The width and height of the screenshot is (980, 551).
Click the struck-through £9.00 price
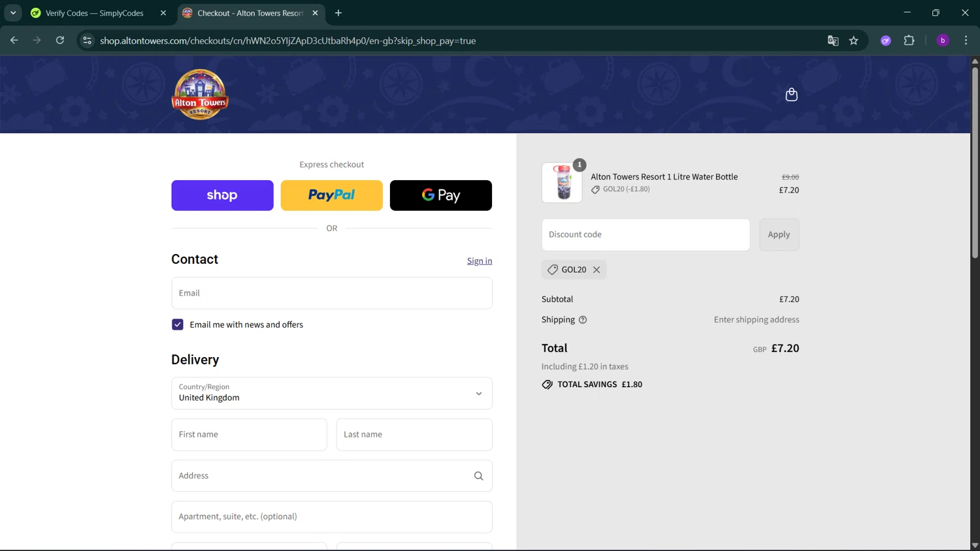[x=790, y=177]
